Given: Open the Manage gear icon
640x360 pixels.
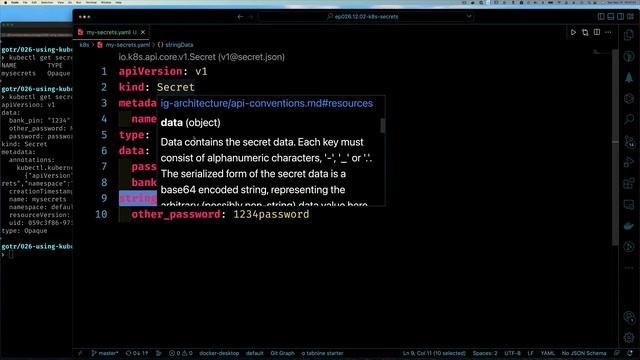Looking at the screenshot, I should [629, 338].
